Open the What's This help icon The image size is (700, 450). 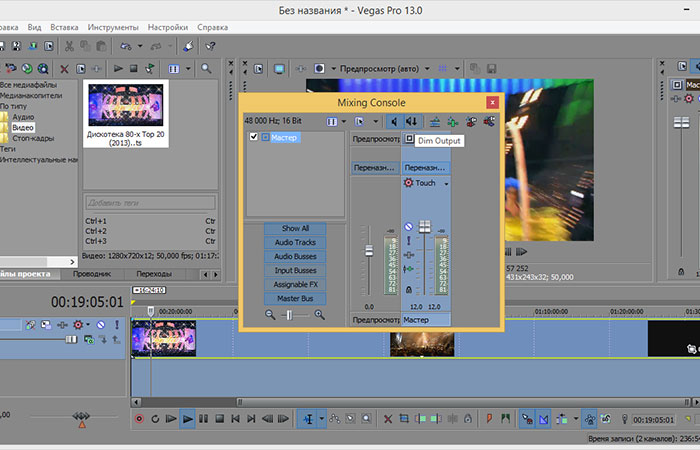(x=210, y=46)
